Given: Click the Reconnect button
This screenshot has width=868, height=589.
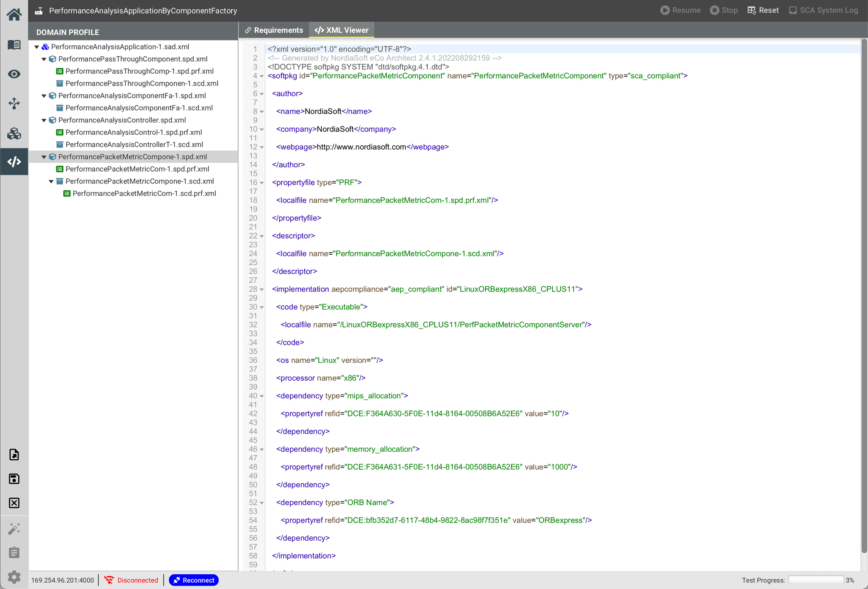Looking at the screenshot, I should click(x=193, y=580).
